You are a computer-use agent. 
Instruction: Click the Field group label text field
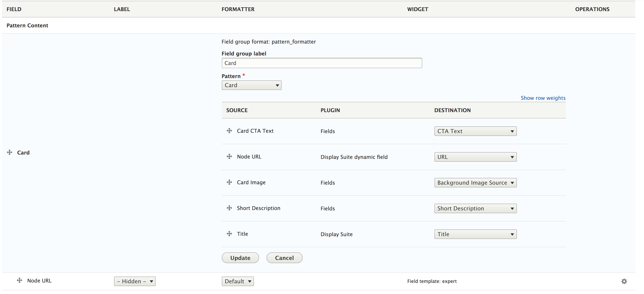pyautogui.click(x=321, y=63)
